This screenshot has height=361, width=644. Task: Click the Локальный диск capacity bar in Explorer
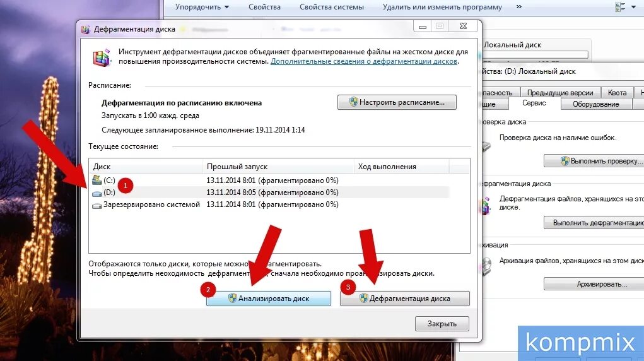click(536, 55)
